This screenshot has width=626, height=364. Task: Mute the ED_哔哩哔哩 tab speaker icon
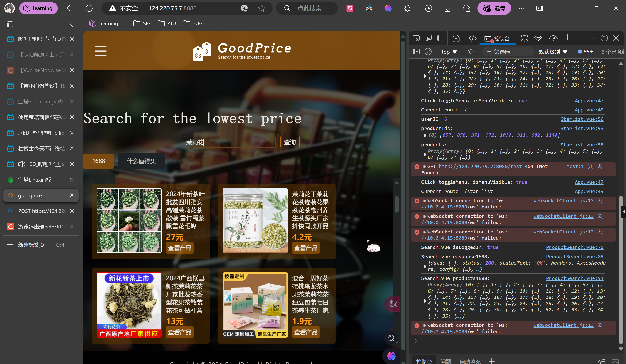tap(22, 164)
